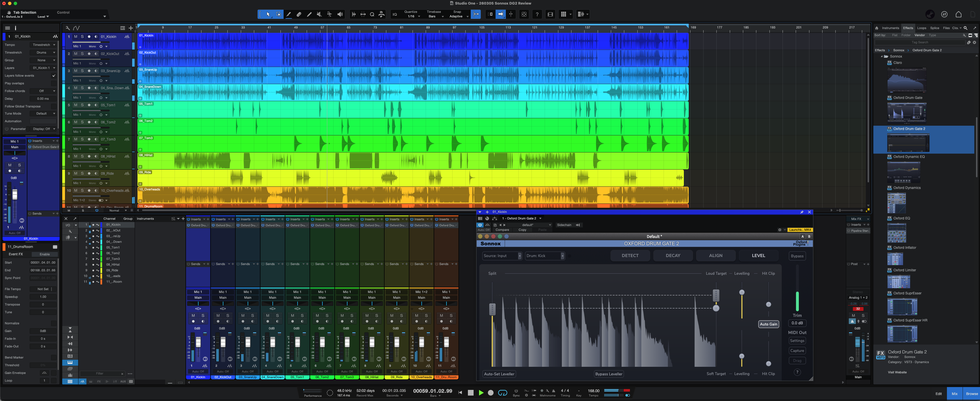Open the video player (film icon)
The width and height of the screenshot is (980, 401).
tap(550, 15)
